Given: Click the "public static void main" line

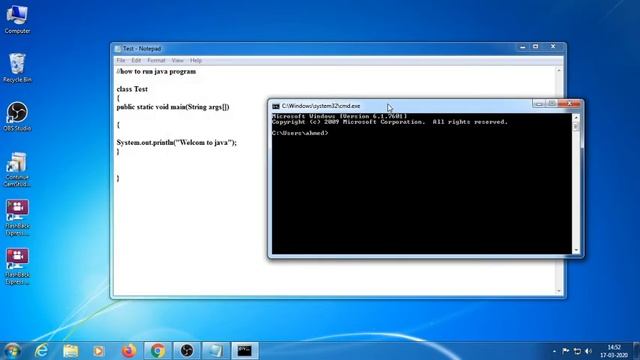Looking at the screenshot, I should pyautogui.click(x=173, y=107).
